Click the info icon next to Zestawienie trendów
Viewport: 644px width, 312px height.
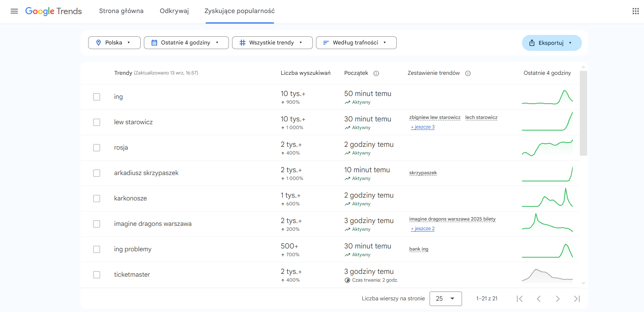click(468, 73)
